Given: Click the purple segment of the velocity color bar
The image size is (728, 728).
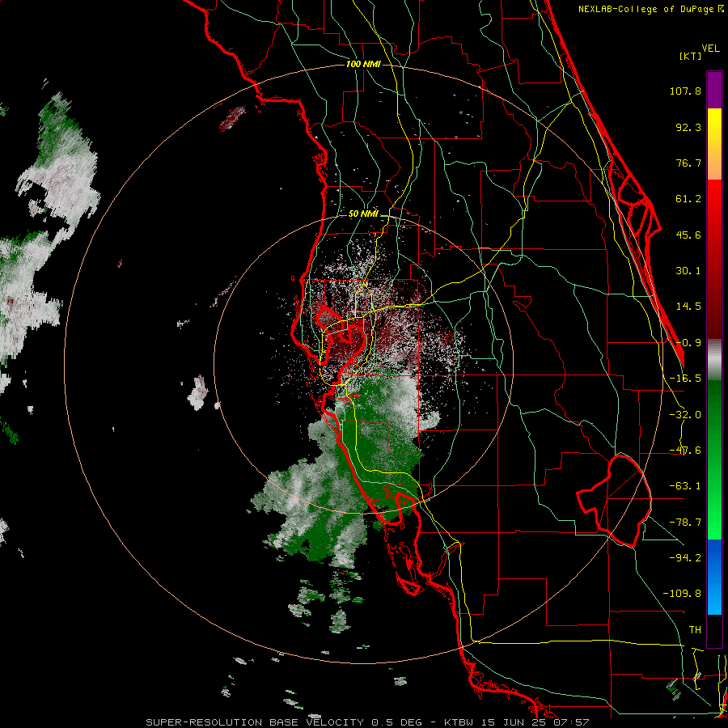Looking at the screenshot, I should pos(714,90).
